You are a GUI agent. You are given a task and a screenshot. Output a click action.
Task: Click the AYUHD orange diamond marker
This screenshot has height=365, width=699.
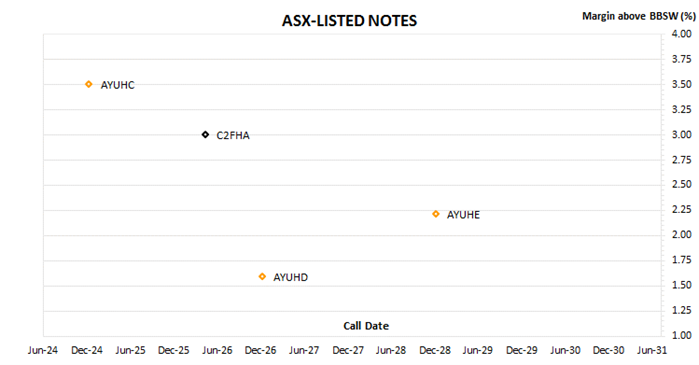[x=262, y=277]
